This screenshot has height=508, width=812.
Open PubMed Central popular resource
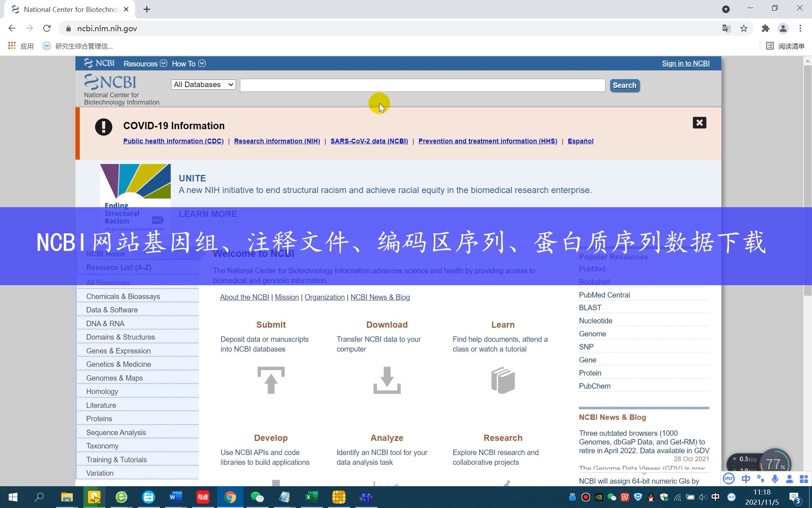[x=604, y=295]
